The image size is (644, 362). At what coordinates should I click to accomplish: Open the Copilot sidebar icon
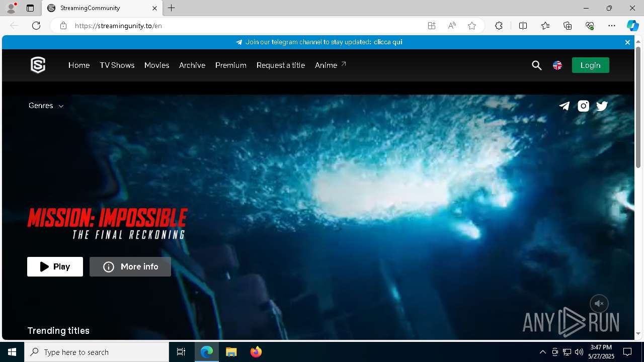632,26
